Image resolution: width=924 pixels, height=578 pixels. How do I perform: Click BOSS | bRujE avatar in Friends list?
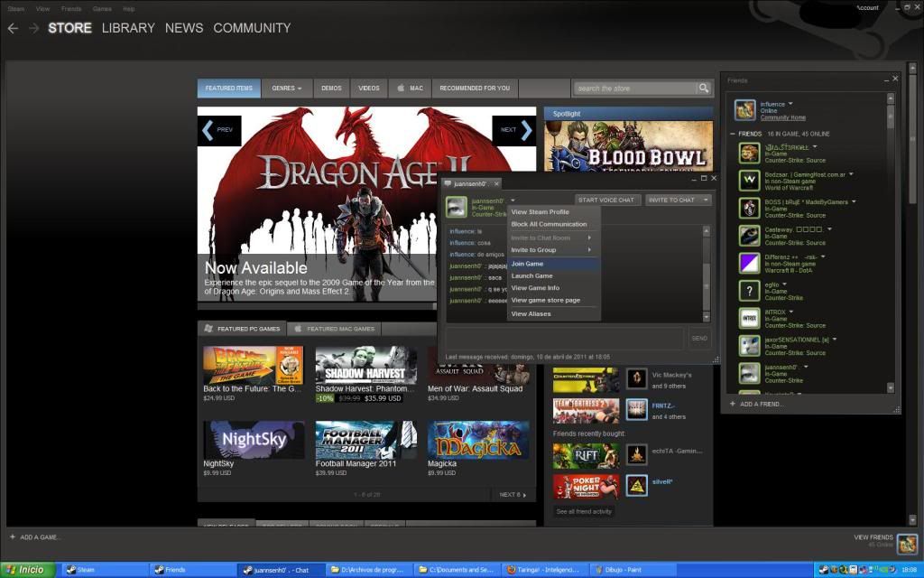coord(750,209)
